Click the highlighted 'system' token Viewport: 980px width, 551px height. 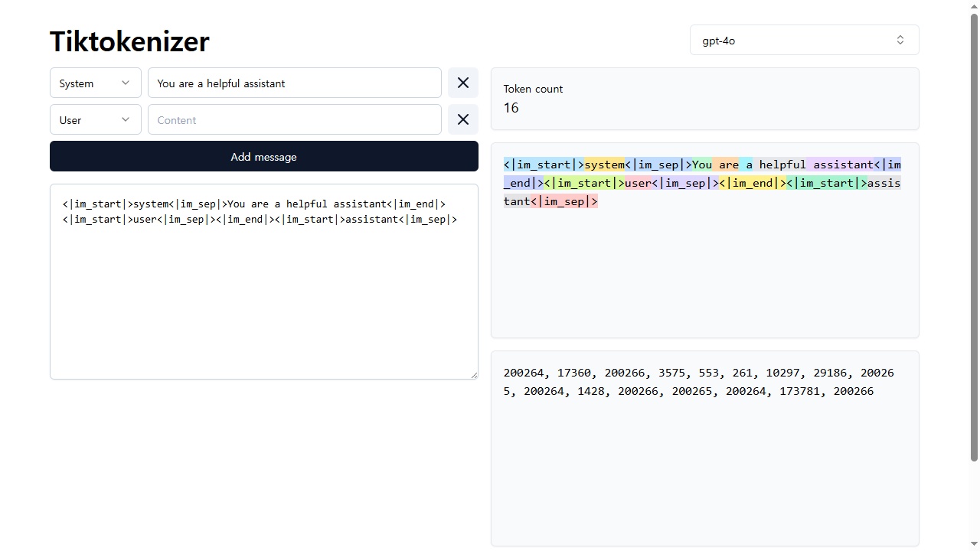click(604, 165)
